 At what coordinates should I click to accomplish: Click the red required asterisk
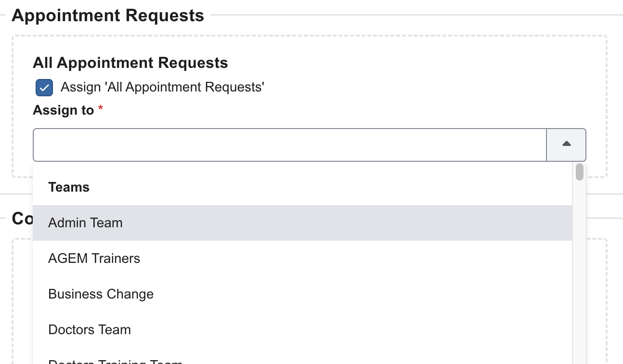click(x=101, y=110)
